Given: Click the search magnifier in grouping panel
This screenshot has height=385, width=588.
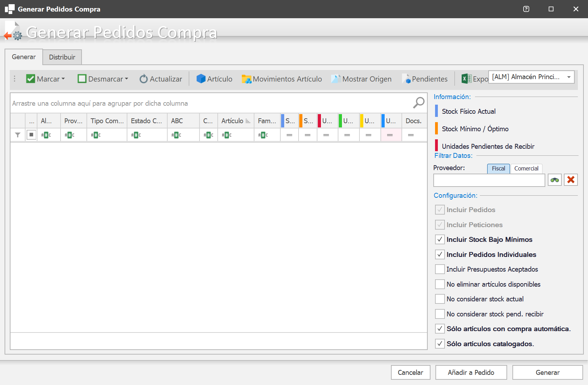Looking at the screenshot, I should coord(419,103).
